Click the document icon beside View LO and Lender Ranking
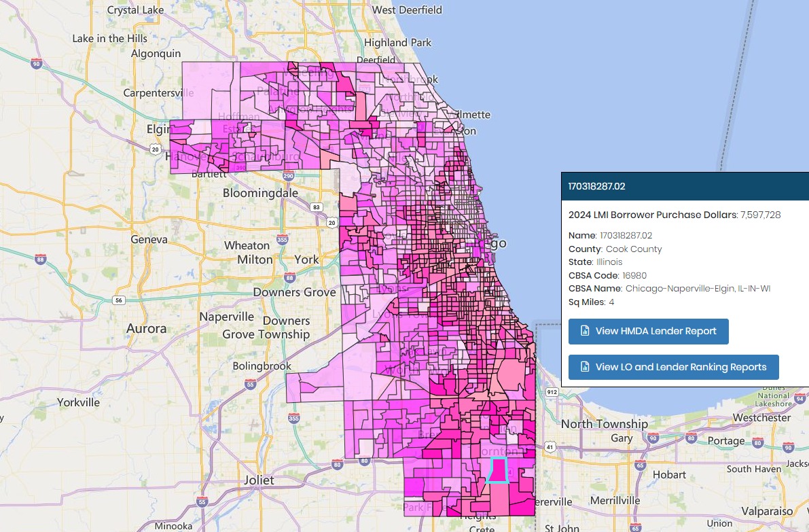Screen dimensions: 809x532 point(585,367)
